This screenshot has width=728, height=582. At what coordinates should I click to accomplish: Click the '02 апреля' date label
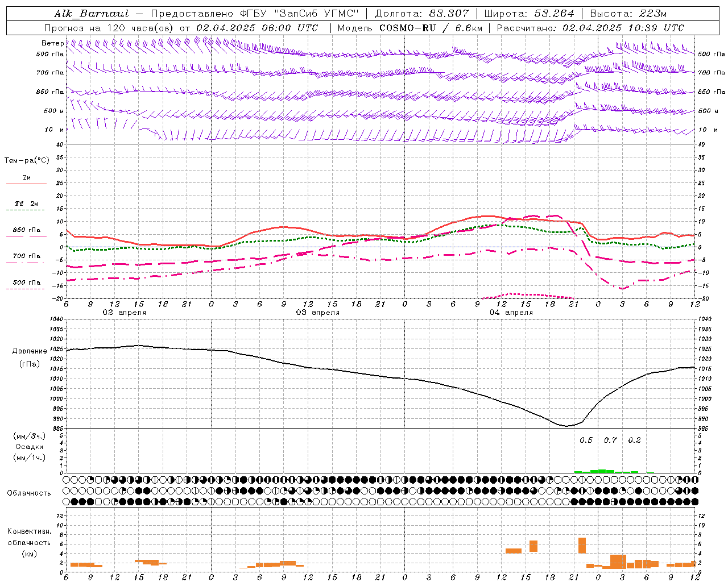pyautogui.click(x=124, y=313)
